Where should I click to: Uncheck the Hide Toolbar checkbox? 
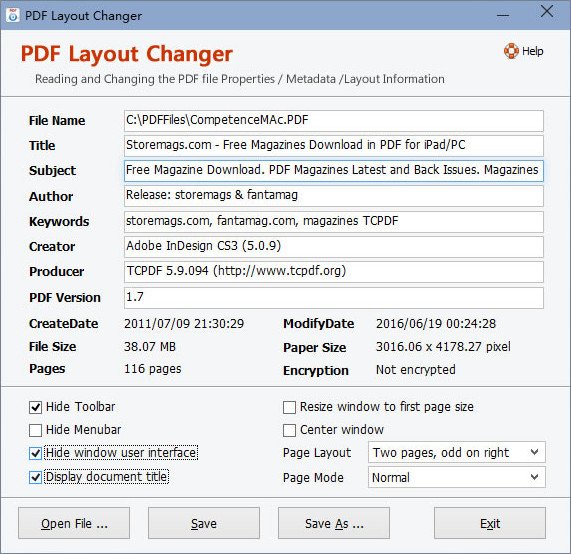pos(35,407)
